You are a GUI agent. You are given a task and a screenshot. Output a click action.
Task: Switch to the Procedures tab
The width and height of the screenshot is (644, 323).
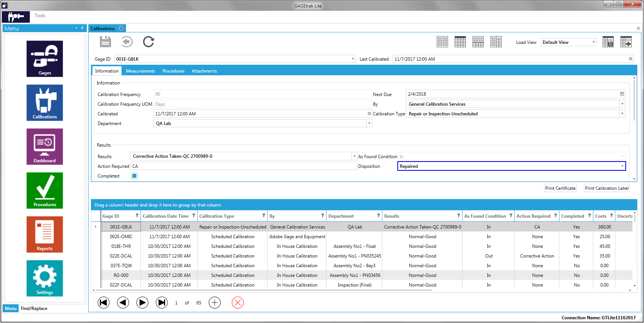click(x=173, y=71)
